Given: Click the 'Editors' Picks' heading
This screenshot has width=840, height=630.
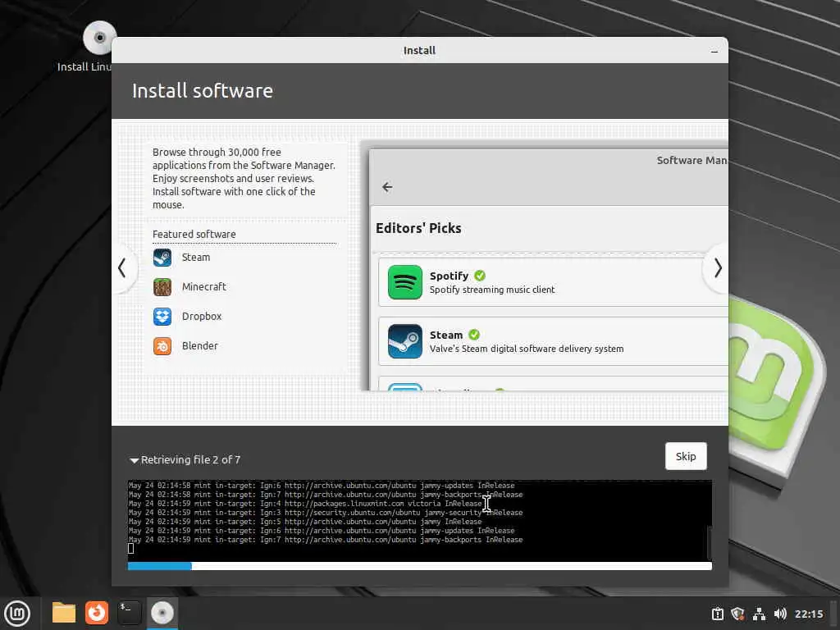Looking at the screenshot, I should click(x=418, y=228).
